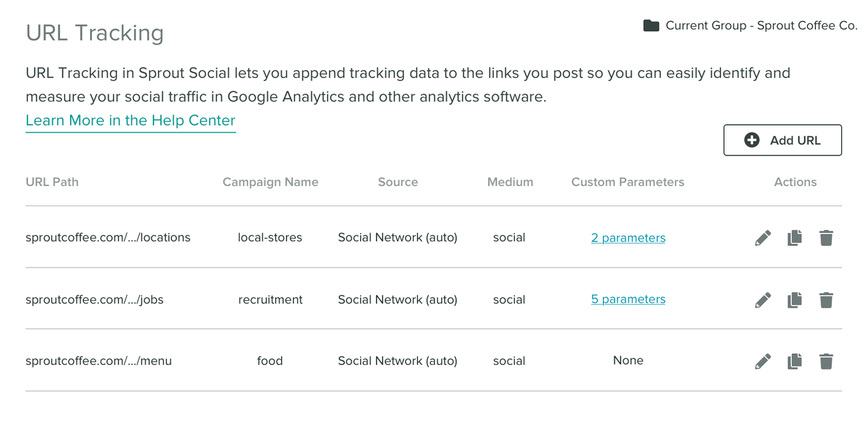Screen dimensions: 868x425
Task: Delete the sproutcoffee.com/.../jobs tracking rule
Action: 826,300
